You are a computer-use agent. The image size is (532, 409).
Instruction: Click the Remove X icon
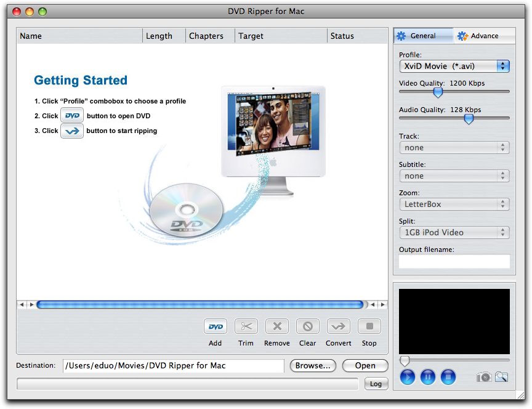pyautogui.click(x=277, y=326)
